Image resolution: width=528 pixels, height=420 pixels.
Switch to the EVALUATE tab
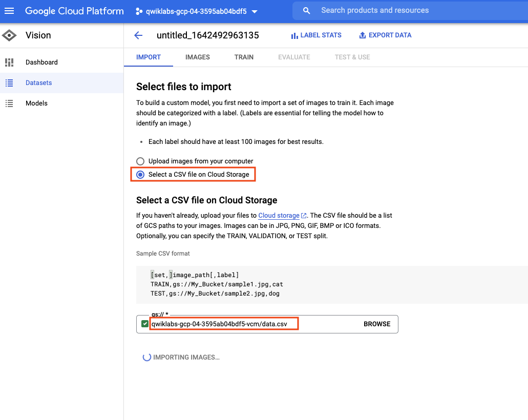[x=294, y=57]
